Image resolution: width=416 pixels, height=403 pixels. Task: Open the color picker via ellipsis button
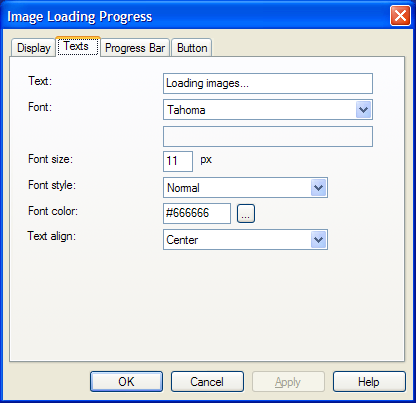(x=246, y=214)
